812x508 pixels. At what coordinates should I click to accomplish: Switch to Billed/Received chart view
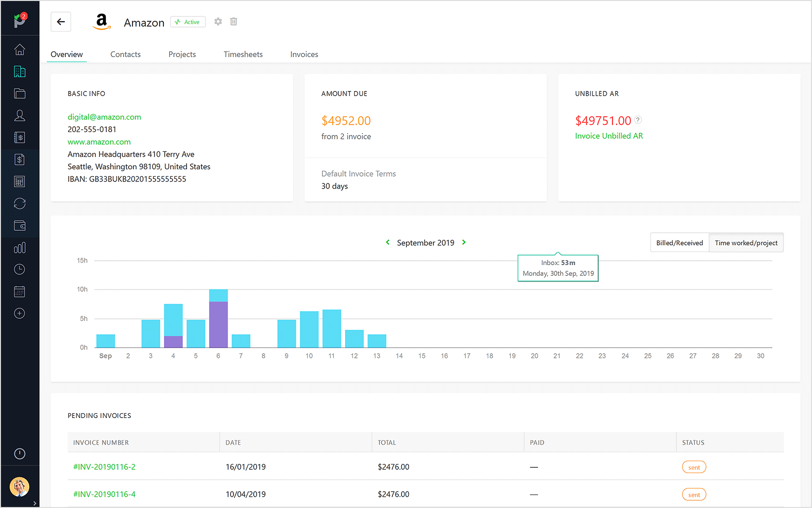(x=679, y=242)
